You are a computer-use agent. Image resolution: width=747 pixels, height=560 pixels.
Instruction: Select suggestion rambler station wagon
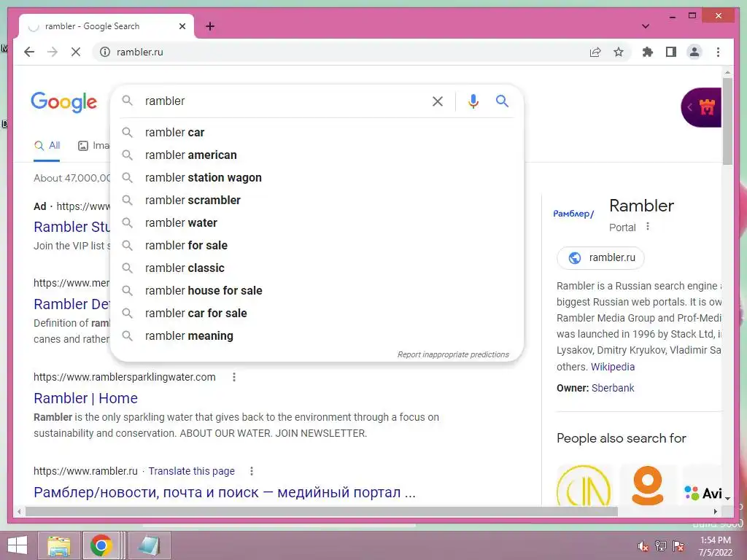[x=317, y=178]
